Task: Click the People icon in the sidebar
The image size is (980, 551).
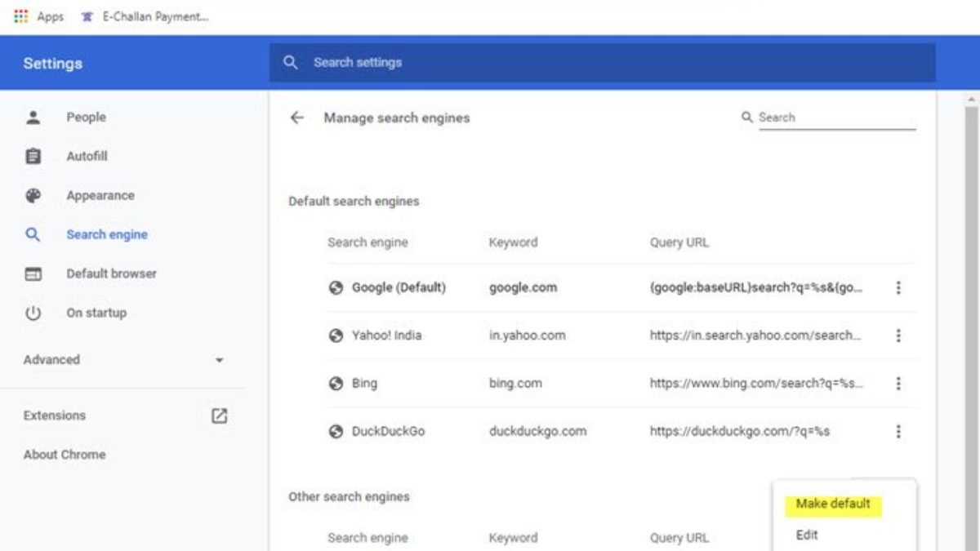Action: [x=33, y=118]
